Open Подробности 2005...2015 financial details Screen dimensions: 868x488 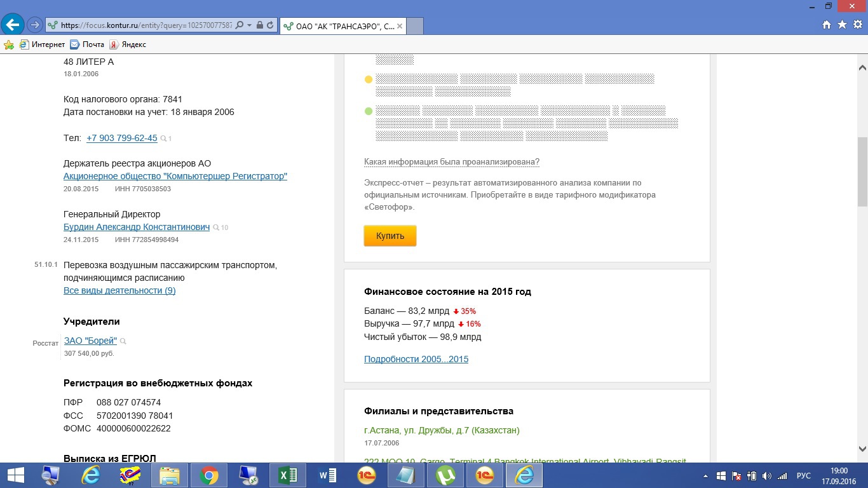click(416, 359)
